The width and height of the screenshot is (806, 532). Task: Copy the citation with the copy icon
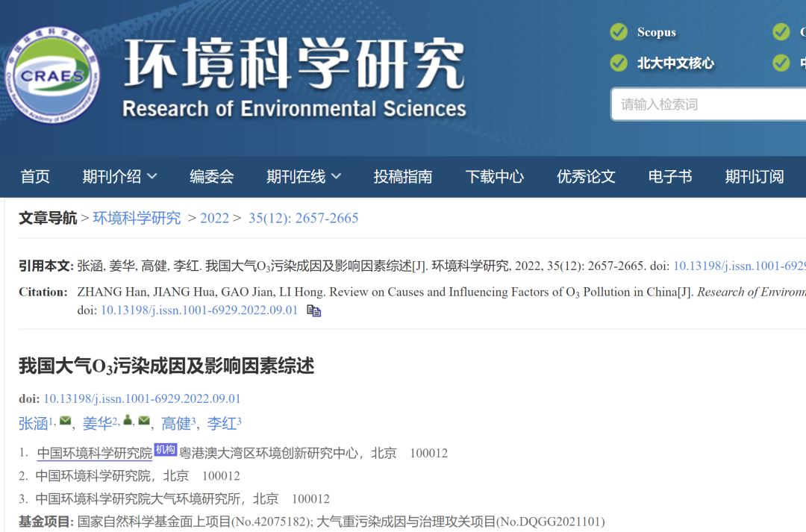313,310
